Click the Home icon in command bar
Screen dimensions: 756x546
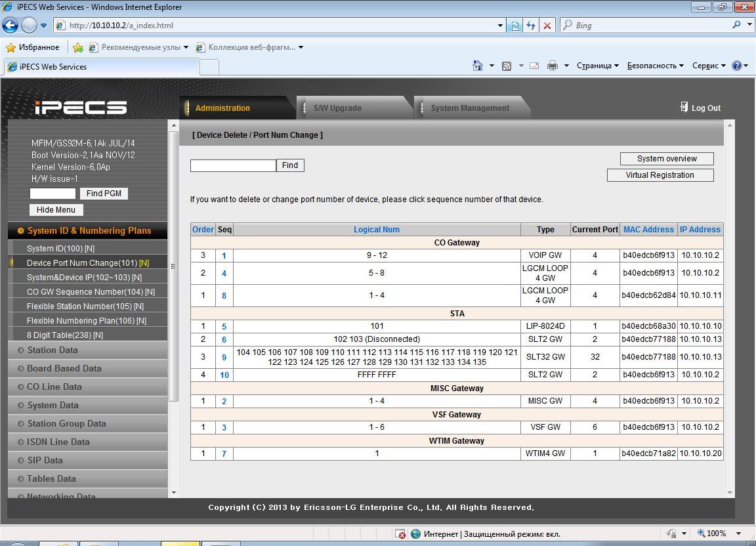coord(478,66)
